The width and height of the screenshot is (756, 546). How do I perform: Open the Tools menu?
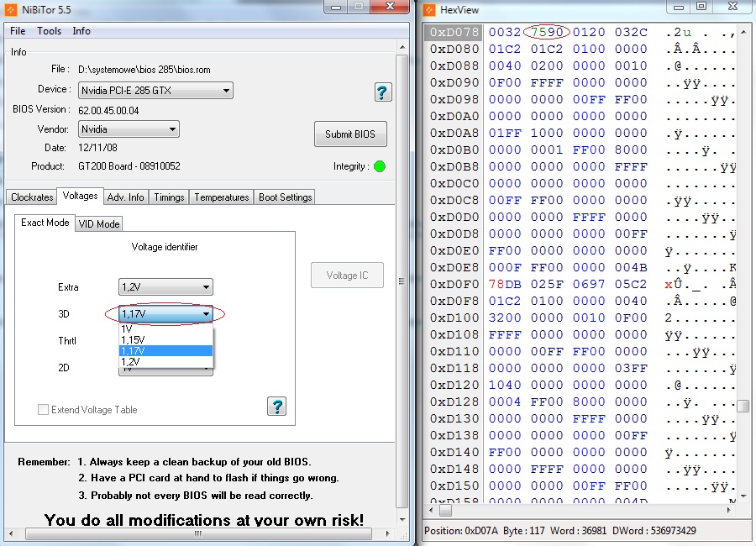pyautogui.click(x=50, y=31)
